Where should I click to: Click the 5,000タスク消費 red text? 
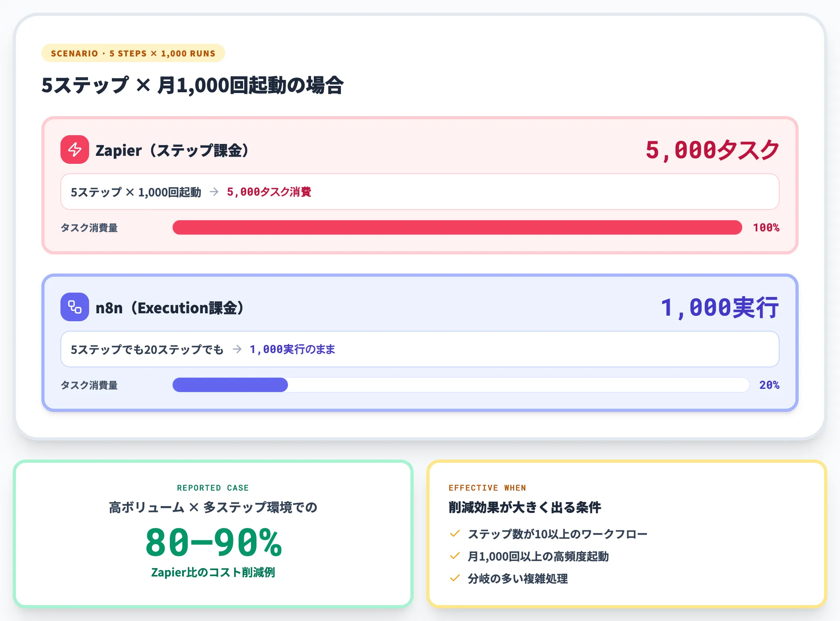click(269, 192)
